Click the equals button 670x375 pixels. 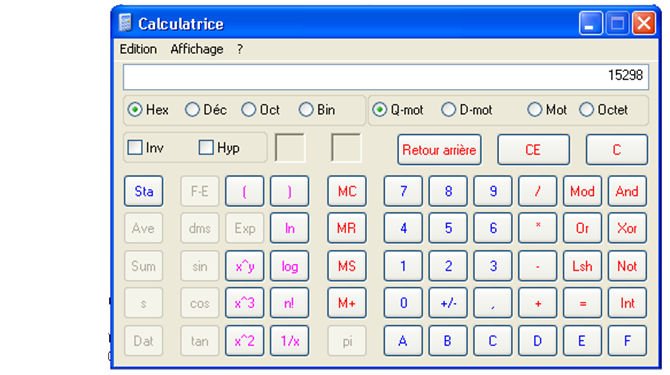tap(582, 303)
